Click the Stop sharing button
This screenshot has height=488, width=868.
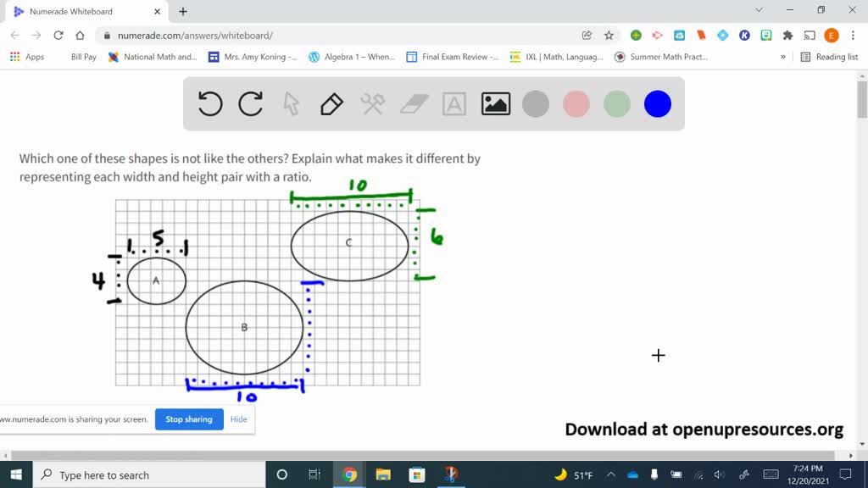[188, 419]
